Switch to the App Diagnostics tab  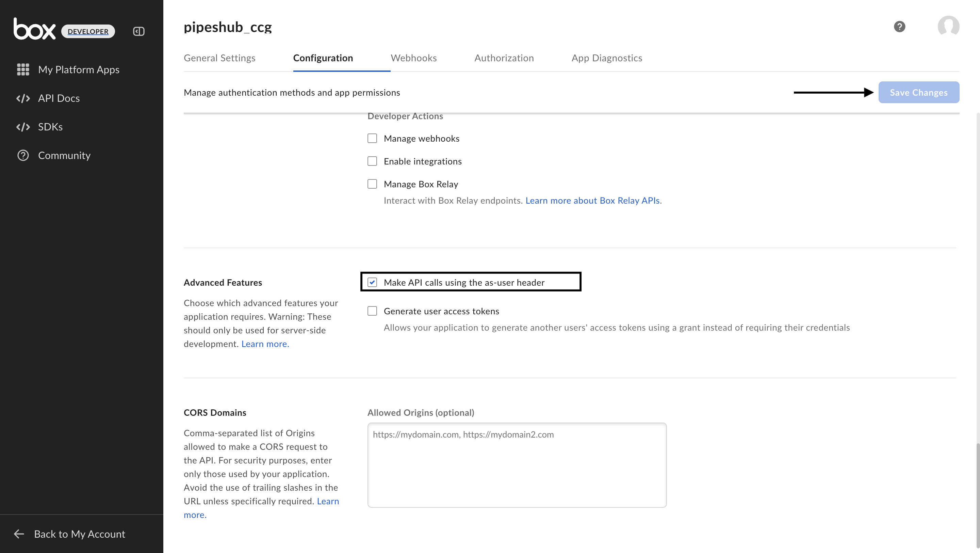(606, 58)
